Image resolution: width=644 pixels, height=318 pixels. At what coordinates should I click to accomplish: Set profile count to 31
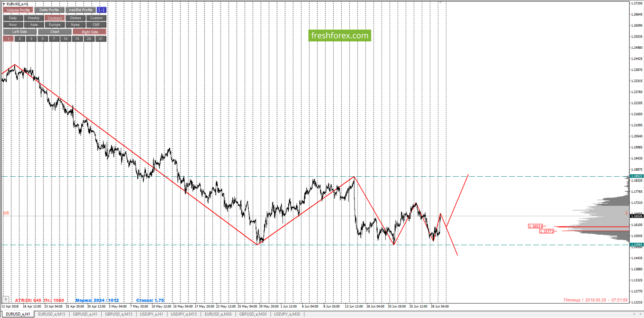pyautogui.click(x=101, y=39)
